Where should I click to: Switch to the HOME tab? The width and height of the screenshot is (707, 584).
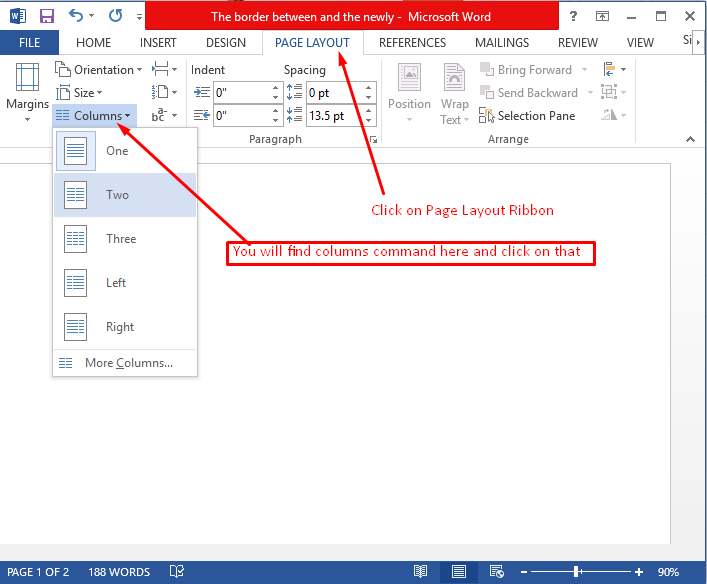pyautogui.click(x=93, y=42)
